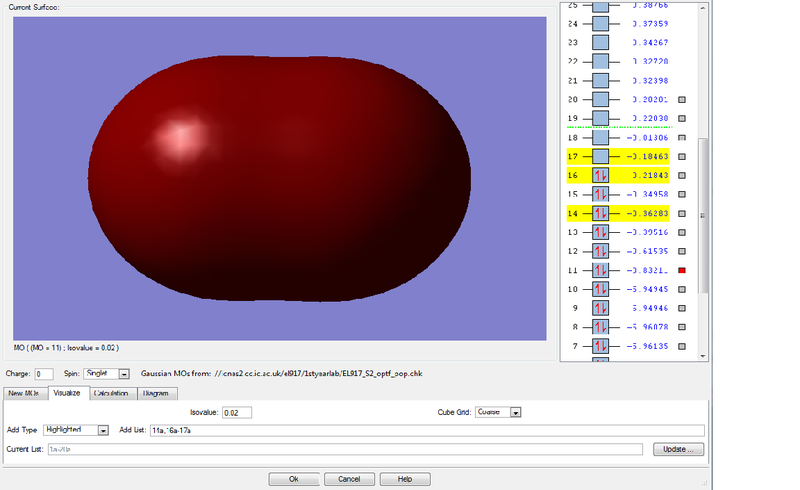
Task: Click the surface marker square of MO 20
Action: pyautogui.click(x=682, y=100)
